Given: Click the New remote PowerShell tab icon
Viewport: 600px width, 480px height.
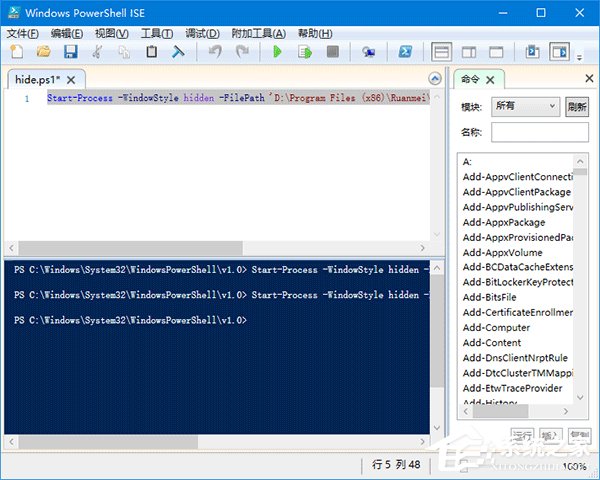Looking at the screenshot, I should [x=368, y=51].
